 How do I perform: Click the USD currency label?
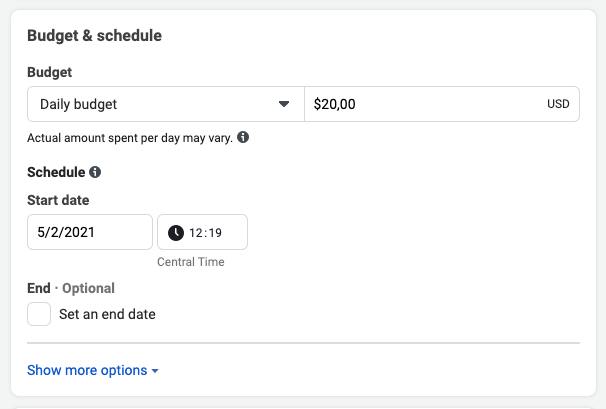pos(557,104)
